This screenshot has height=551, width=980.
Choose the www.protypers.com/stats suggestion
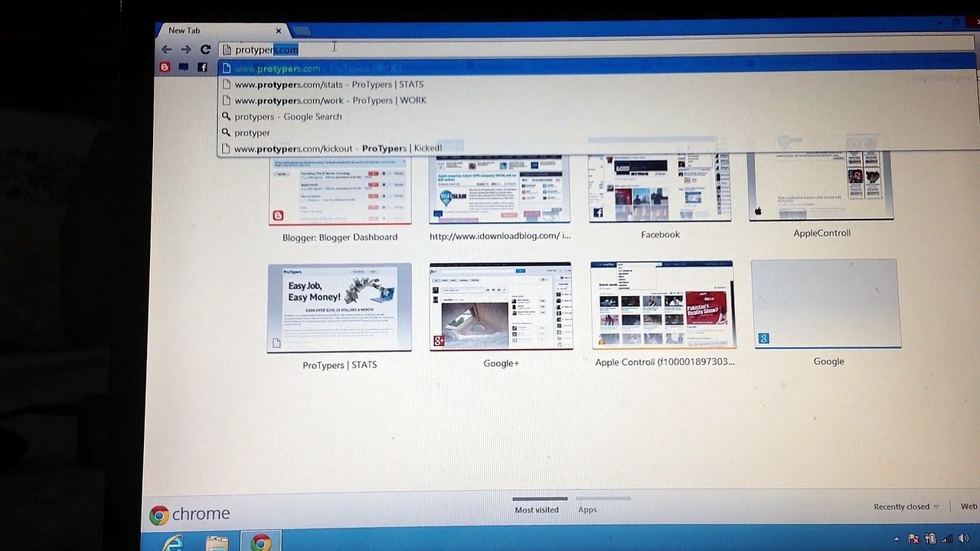point(597,84)
